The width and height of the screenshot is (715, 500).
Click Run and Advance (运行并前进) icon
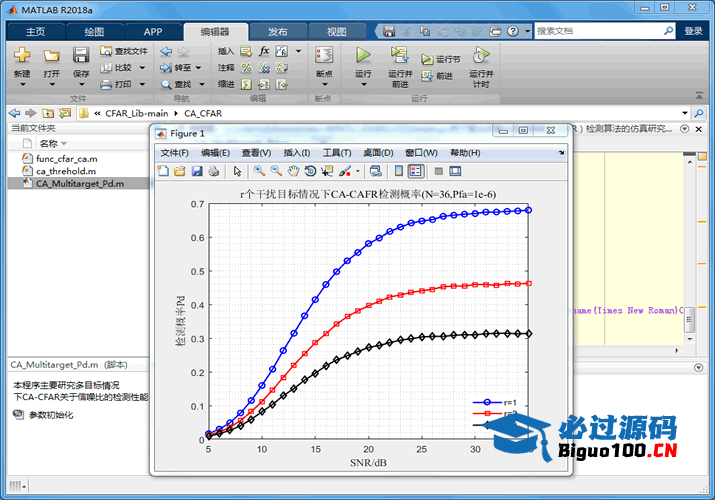pyautogui.click(x=400, y=55)
